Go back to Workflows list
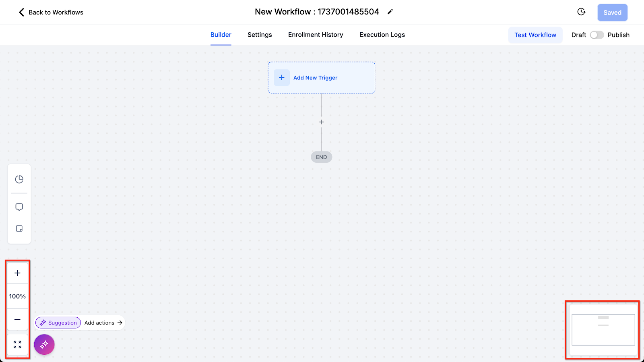 51,12
